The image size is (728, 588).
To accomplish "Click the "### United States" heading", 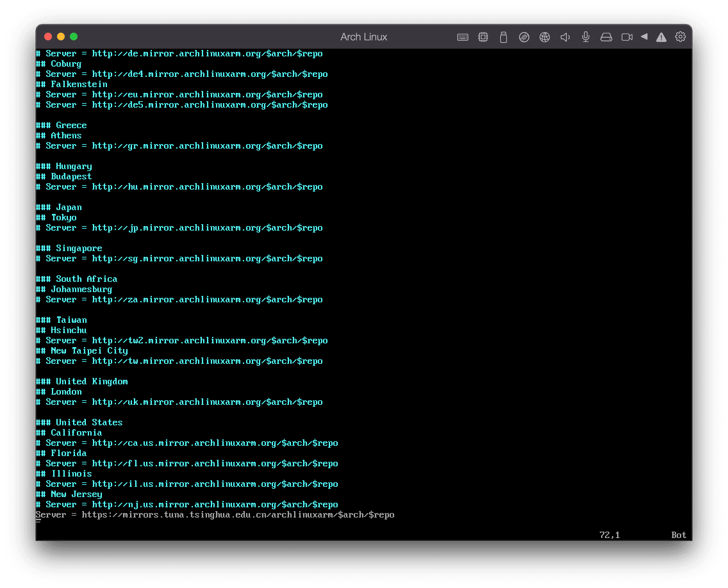I will tap(79, 422).
